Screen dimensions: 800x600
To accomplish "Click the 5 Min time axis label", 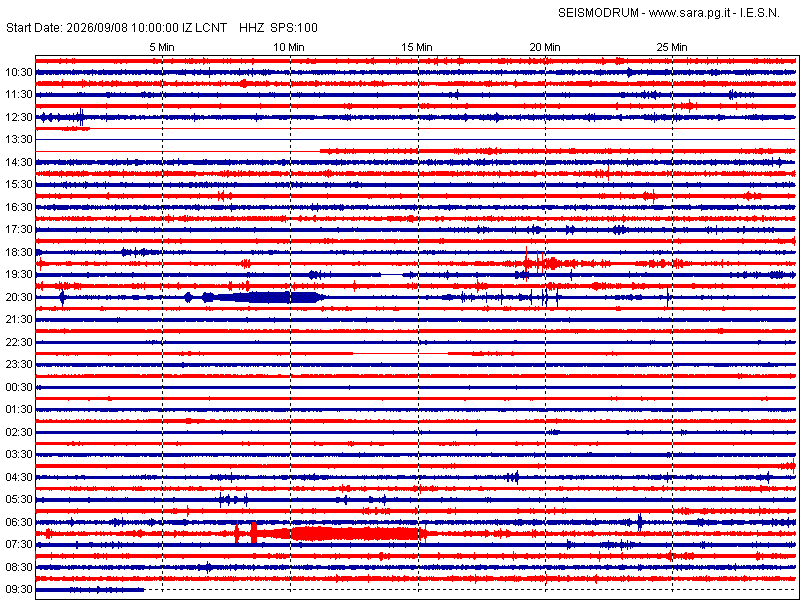I will [x=162, y=47].
